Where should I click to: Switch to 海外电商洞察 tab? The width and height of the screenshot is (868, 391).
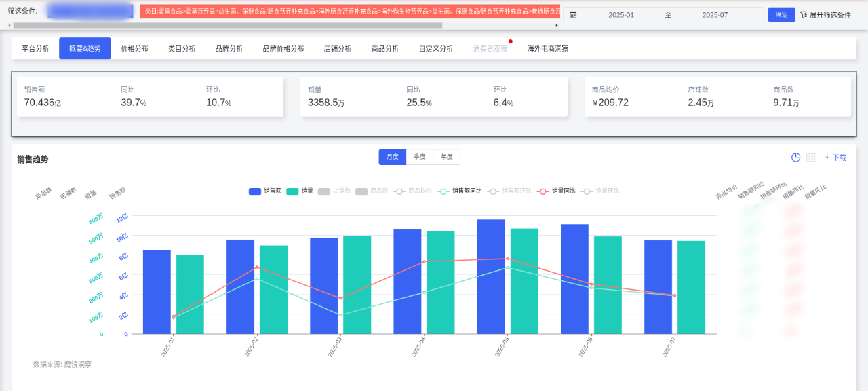coord(548,48)
